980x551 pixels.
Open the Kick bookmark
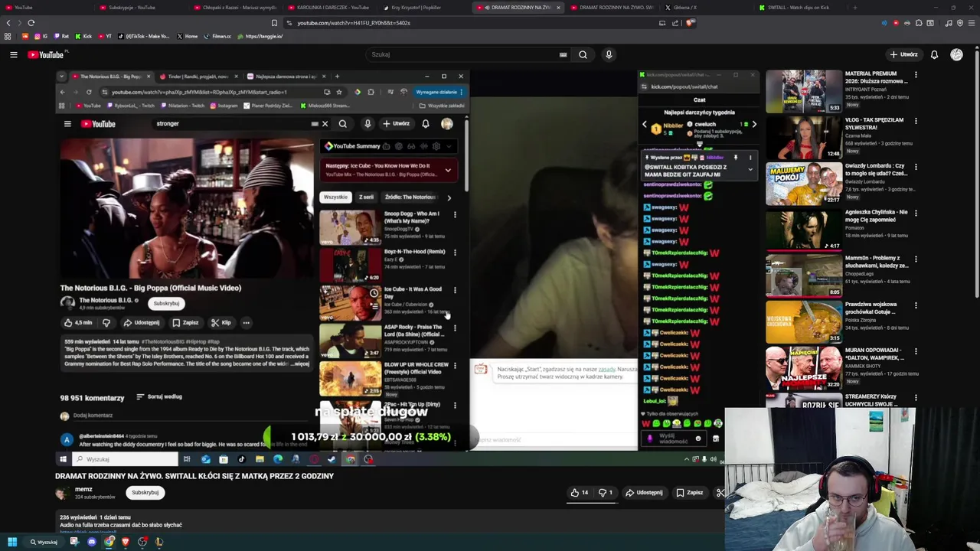(83, 36)
